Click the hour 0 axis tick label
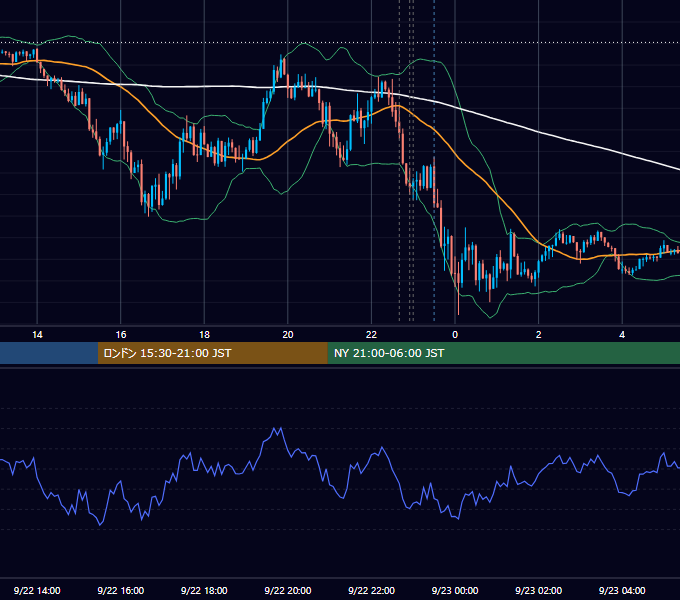 (455, 335)
